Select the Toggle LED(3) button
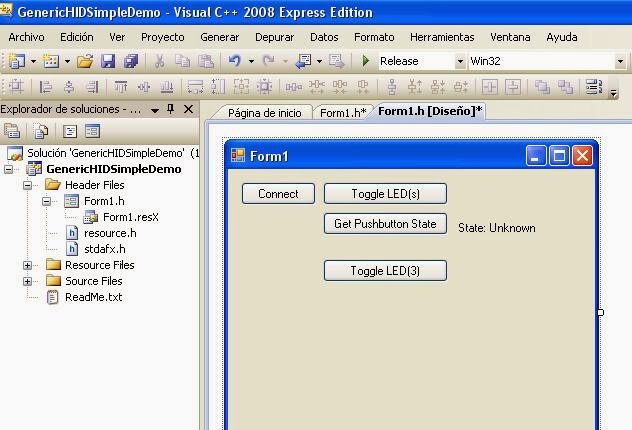 (385, 270)
